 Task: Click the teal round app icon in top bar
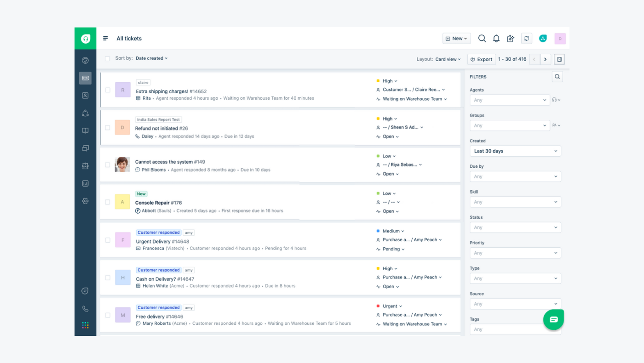[543, 39]
